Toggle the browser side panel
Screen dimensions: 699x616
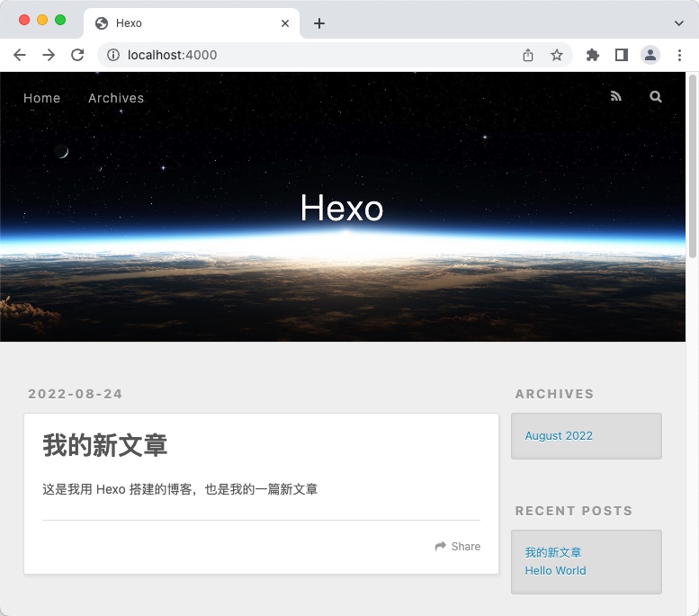(621, 55)
